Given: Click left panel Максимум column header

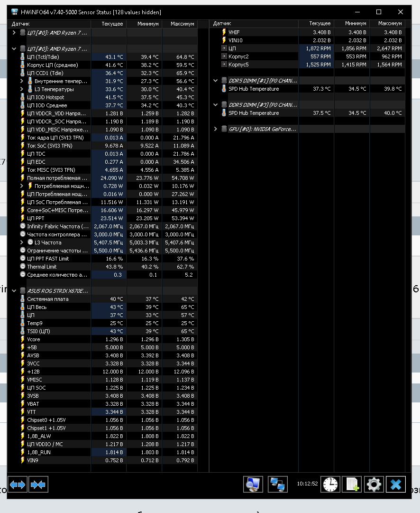Looking at the screenshot, I should point(180,24).
